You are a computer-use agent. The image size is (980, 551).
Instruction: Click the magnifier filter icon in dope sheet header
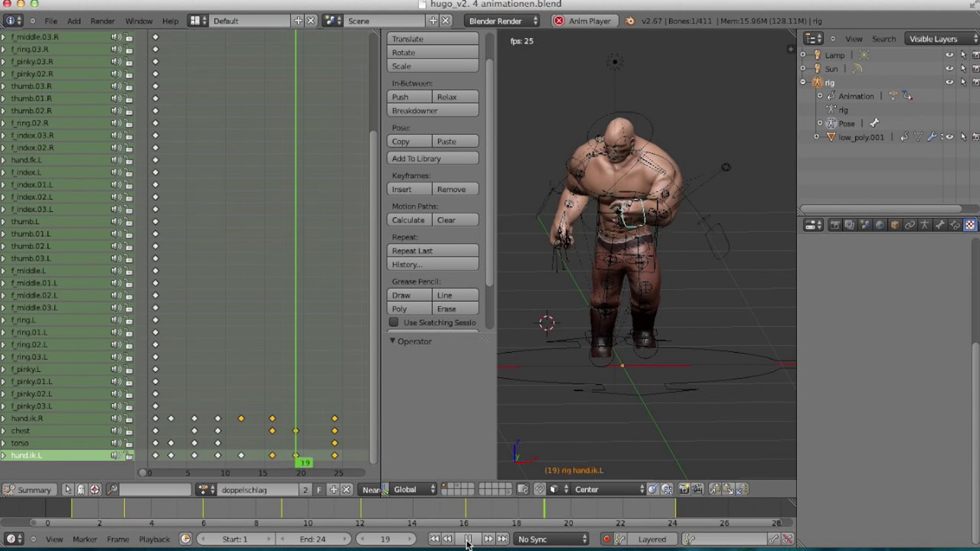click(111, 489)
